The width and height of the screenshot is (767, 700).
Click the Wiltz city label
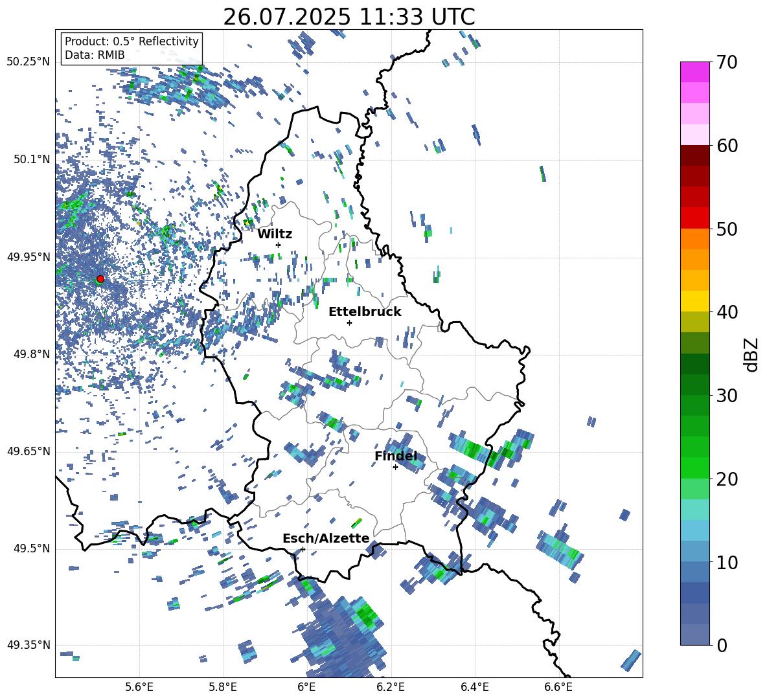(x=275, y=234)
